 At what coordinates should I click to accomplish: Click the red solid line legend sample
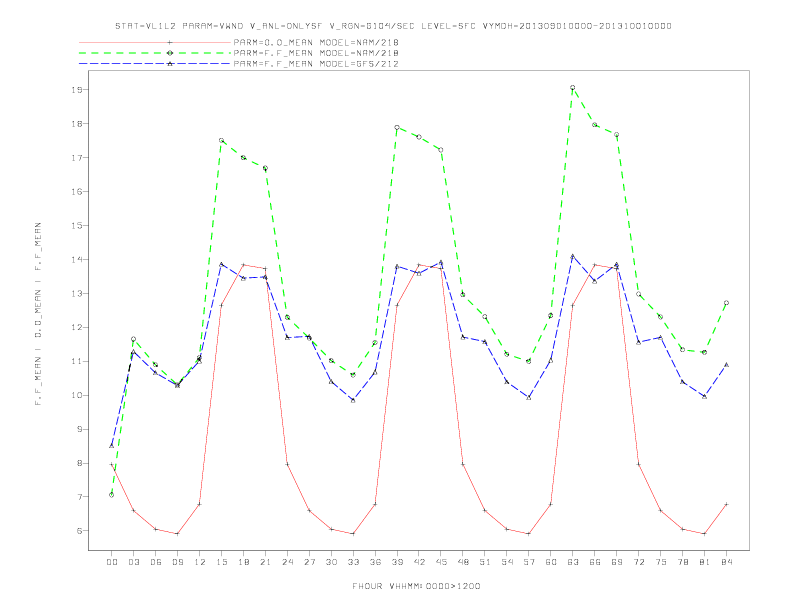(155, 42)
